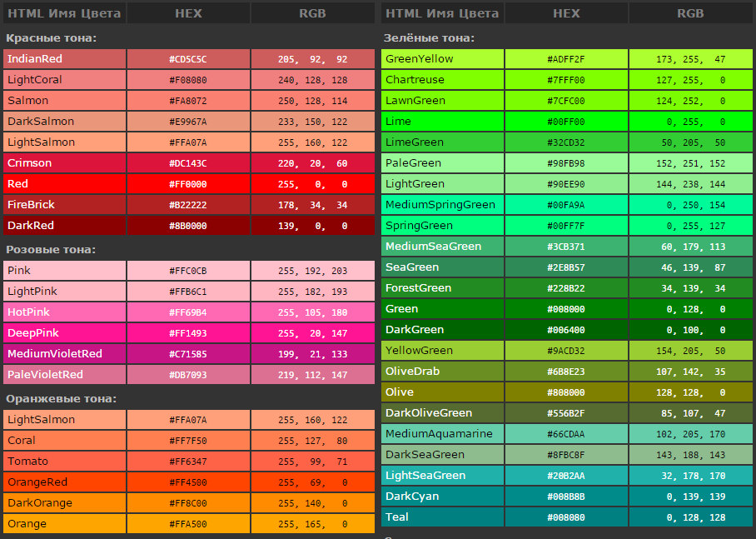This screenshot has height=539, width=756.
Task: Click hex code #008B8B
Action: (566, 497)
